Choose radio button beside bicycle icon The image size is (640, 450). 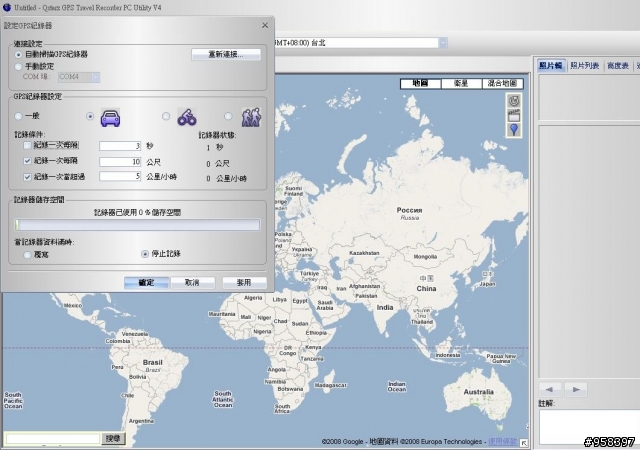(x=166, y=116)
